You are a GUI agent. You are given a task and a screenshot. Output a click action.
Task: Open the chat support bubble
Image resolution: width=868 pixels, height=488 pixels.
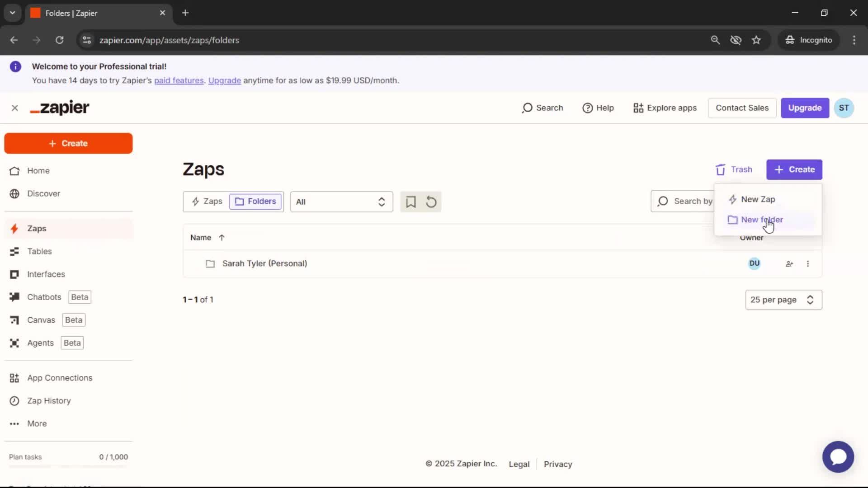[x=838, y=457]
